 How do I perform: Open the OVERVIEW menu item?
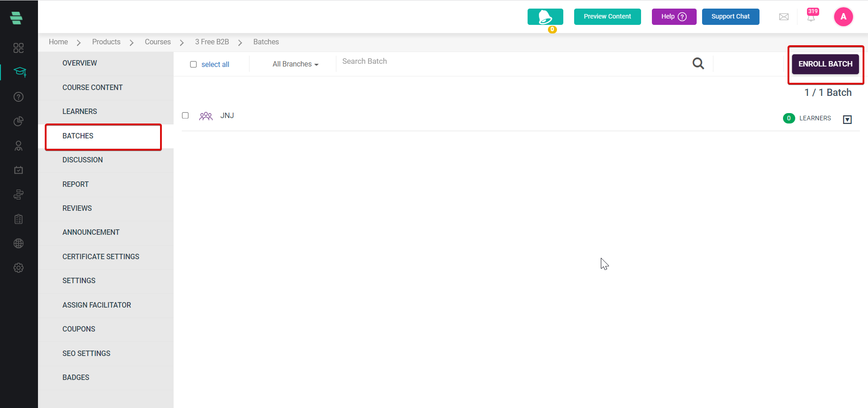click(x=106, y=63)
